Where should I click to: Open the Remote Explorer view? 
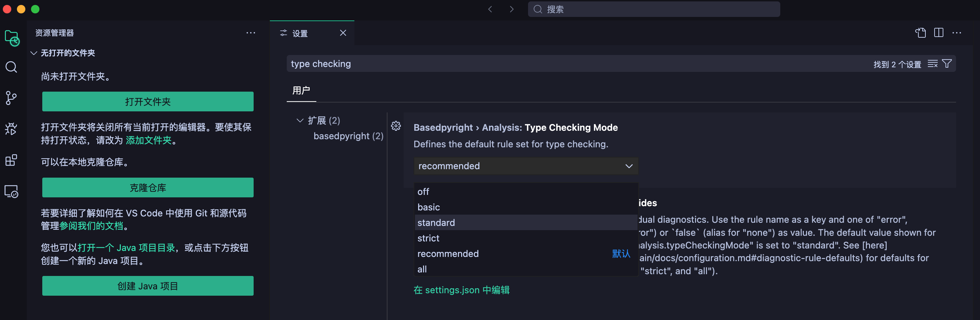click(x=11, y=191)
